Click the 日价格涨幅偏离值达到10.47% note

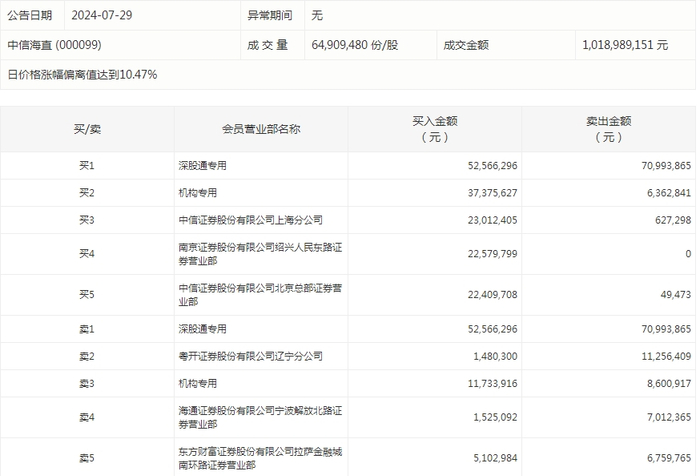(82, 75)
